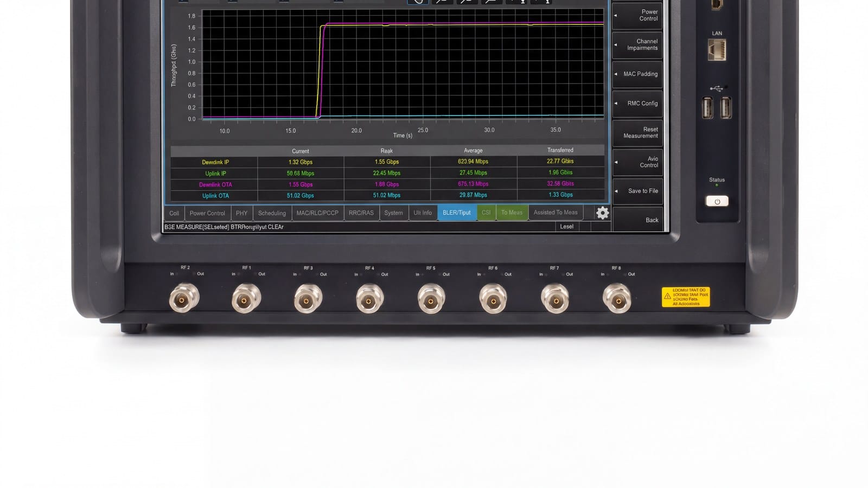Viewport: 868px width, 488px height.
Task: Click the 'Dewnlink IP' row label
Action: coord(215,162)
